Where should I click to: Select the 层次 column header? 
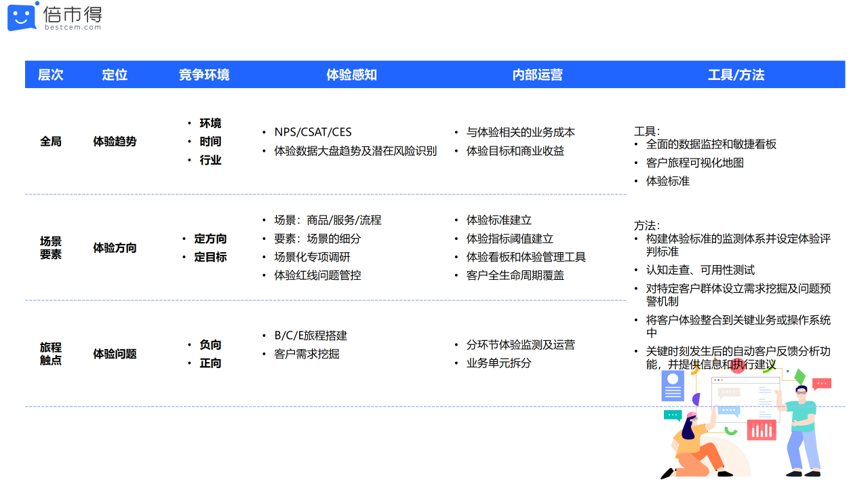[x=51, y=75]
